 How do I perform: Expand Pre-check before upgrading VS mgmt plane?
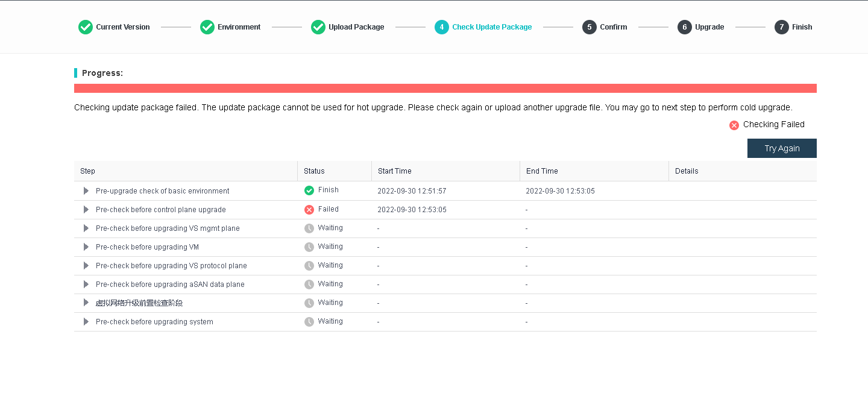pyautogui.click(x=86, y=228)
